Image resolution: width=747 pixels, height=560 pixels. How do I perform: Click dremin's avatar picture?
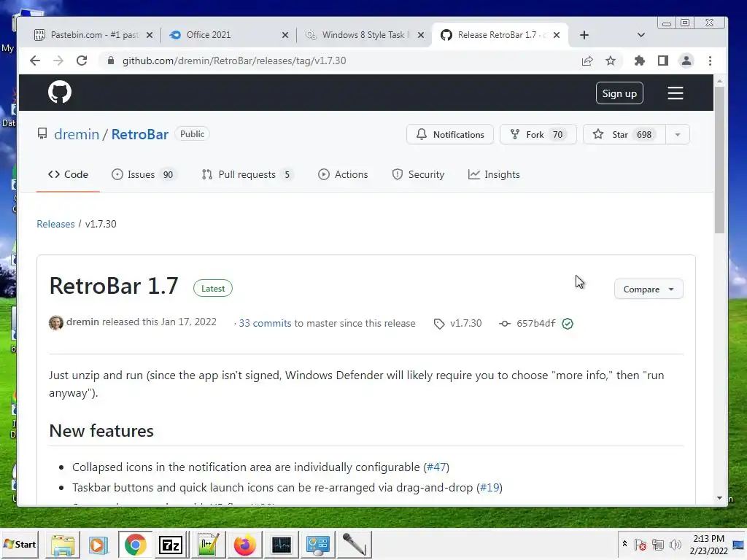click(x=55, y=323)
